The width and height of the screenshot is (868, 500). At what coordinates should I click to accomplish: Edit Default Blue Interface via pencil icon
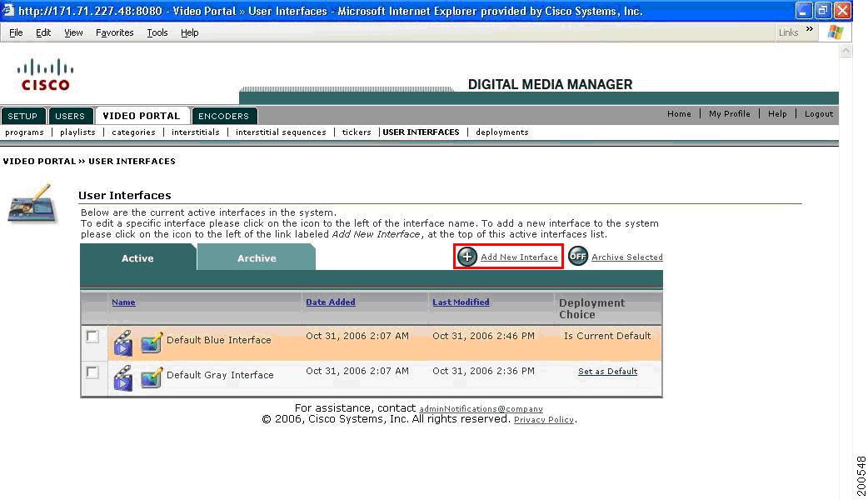151,342
